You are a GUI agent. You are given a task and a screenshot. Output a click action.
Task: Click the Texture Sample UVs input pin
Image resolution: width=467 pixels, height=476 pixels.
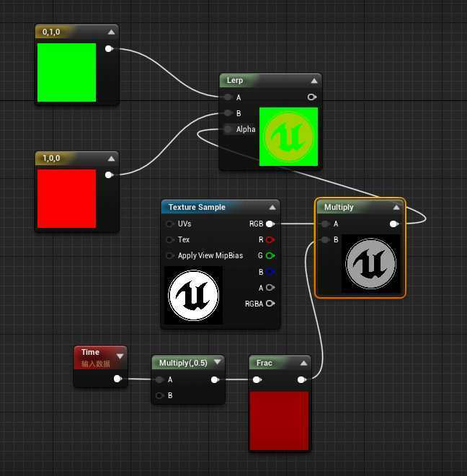click(170, 224)
